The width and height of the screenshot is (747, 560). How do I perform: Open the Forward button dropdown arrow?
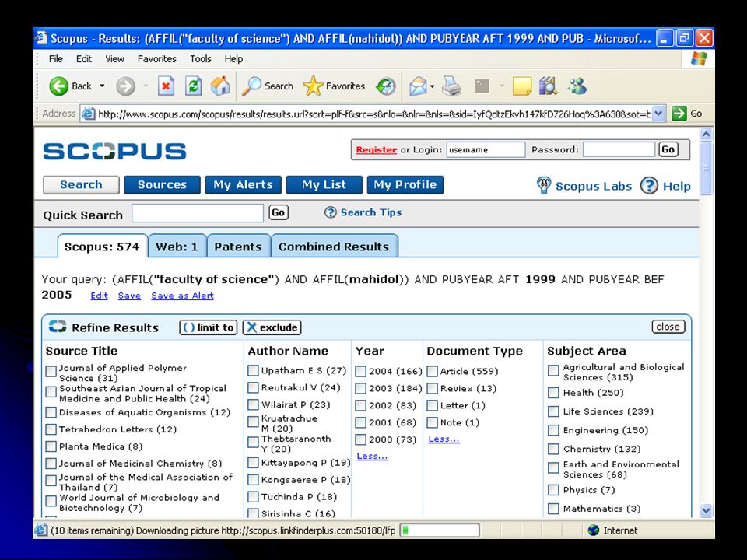pos(146,86)
